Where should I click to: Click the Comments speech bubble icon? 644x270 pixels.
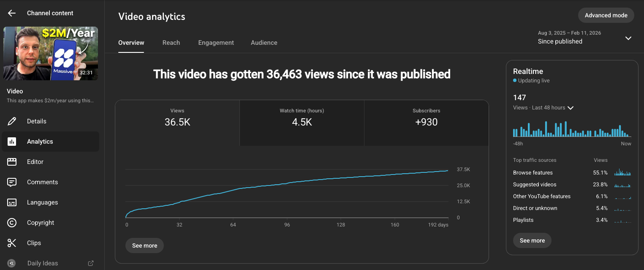pyautogui.click(x=13, y=182)
